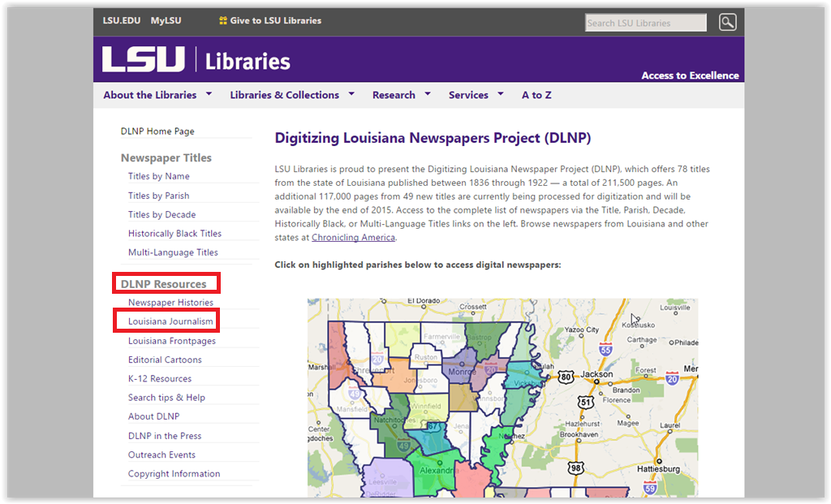This screenshot has width=831, height=504.
Task: Click DLNP Resources heading
Action: tap(163, 283)
